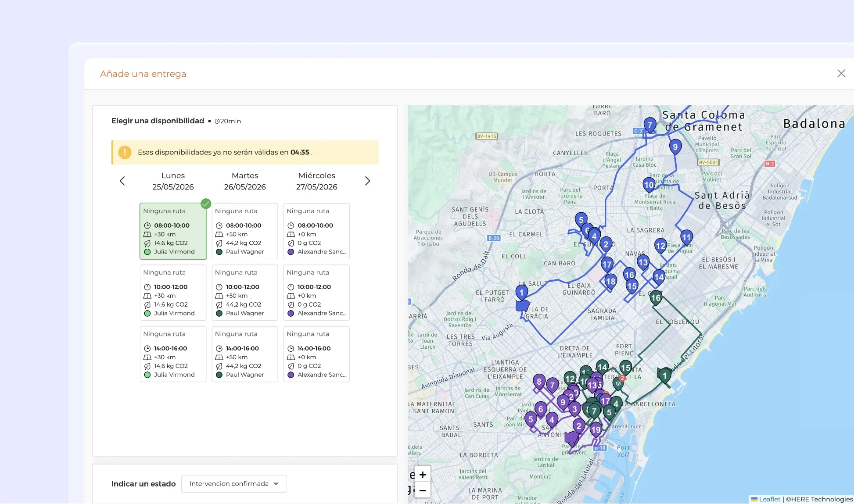Viewport: 854px width, 504px height.
Task: Click Paul Wagner dark green dot in 14:00-16:00 slot
Action: click(x=219, y=375)
